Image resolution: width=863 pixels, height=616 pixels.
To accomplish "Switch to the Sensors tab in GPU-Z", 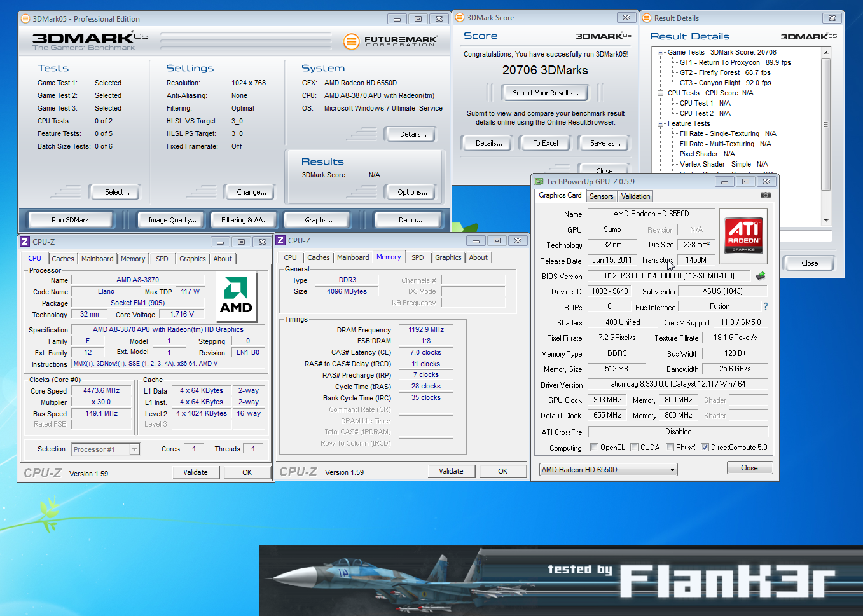I will coord(601,196).
